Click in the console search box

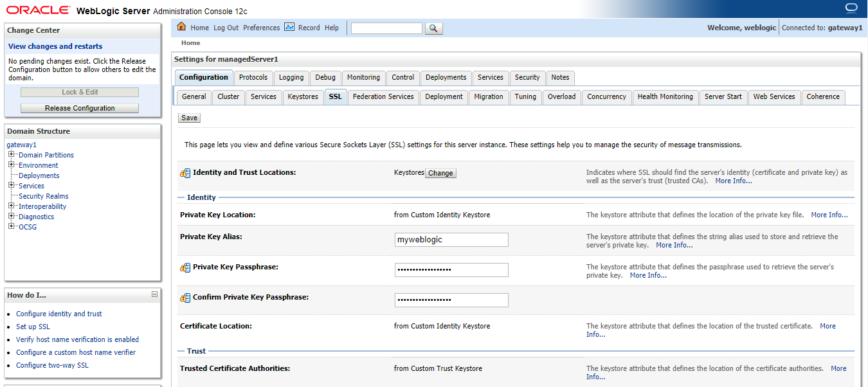[x=386, y=28]
